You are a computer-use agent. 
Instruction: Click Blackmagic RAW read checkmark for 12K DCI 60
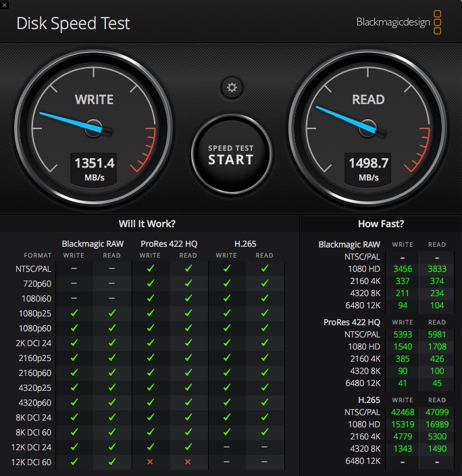click(112, 462)
